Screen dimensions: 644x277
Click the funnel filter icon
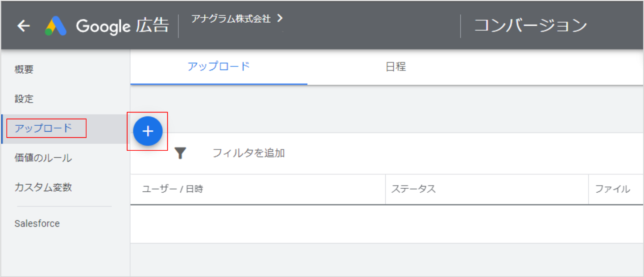[x=180, y=153]
